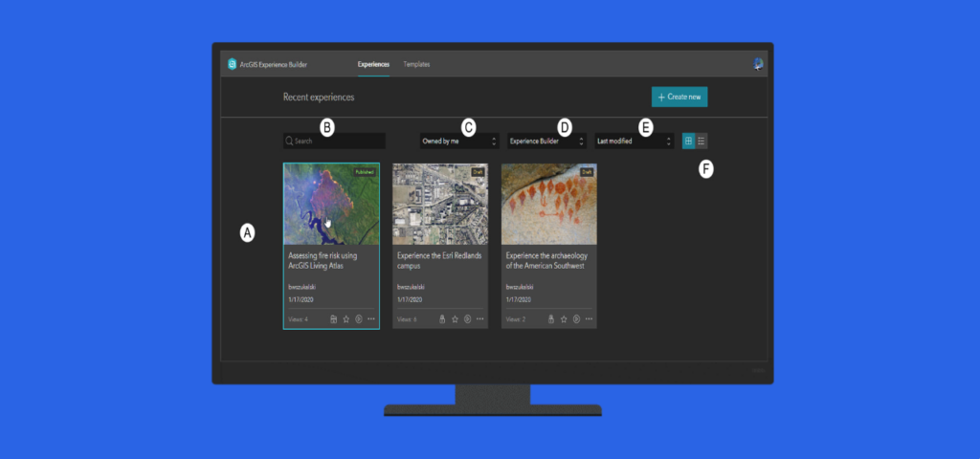This screenshot has width=980, height=459.
Task: Click the 'Recent experiences' heading
Action: click(319, 98)
